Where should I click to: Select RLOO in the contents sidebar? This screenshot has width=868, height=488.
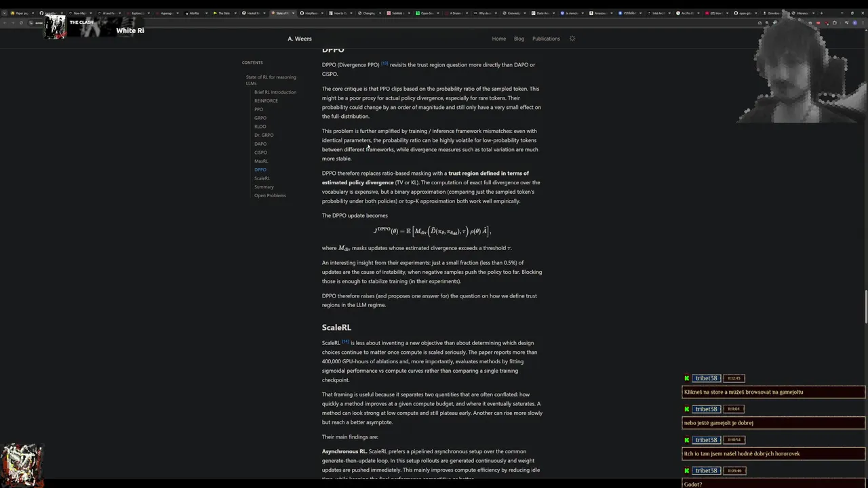tap(260, 127)
